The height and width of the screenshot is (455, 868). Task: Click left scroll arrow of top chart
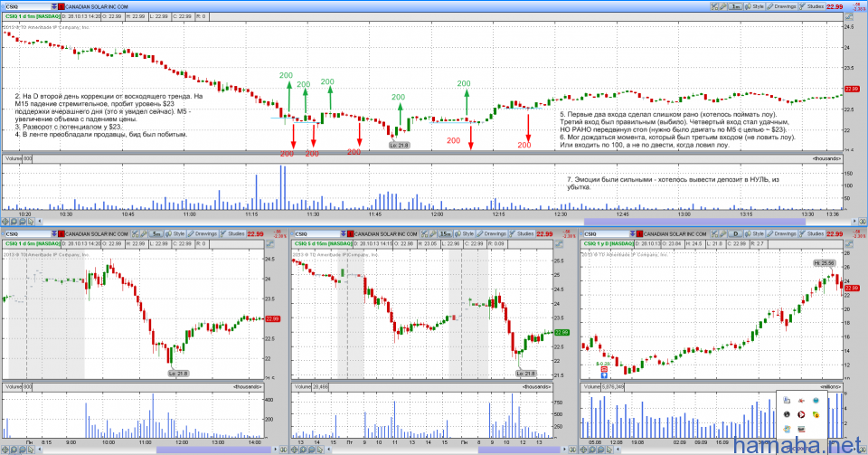pyautogui.click(x=39, y=222)
